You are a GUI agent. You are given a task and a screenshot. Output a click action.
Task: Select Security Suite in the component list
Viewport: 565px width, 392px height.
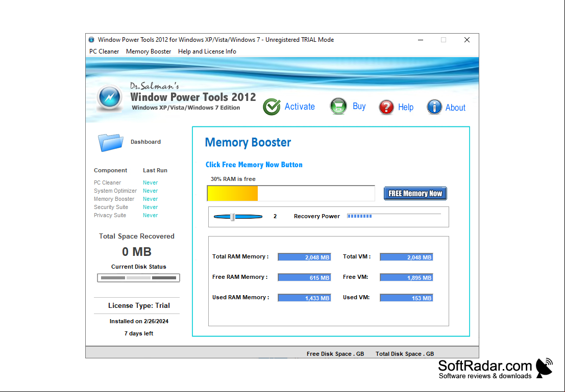111,207
